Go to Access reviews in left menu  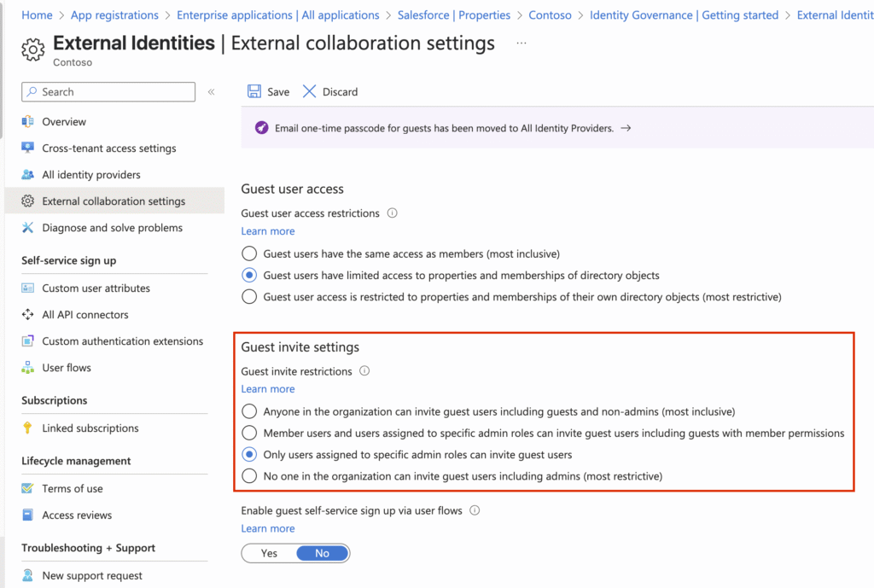[77, 515]
